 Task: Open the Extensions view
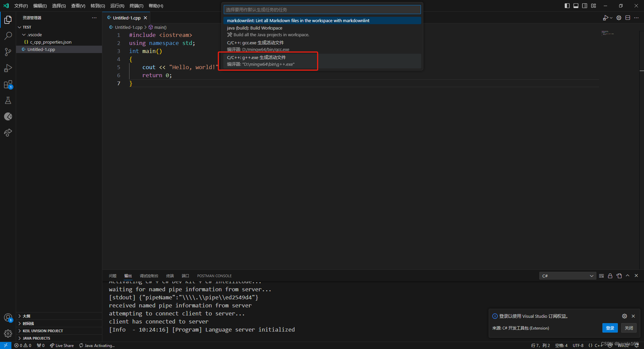[8, 84]
